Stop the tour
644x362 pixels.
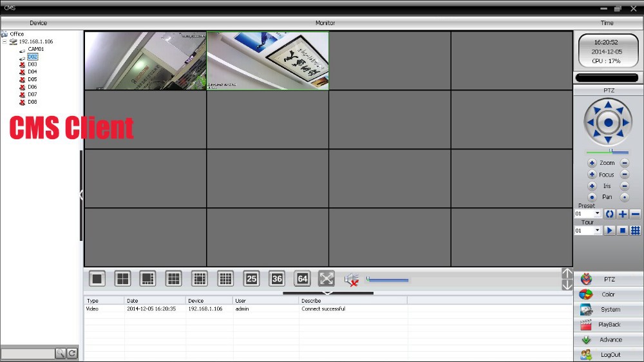tap(623, 231)
